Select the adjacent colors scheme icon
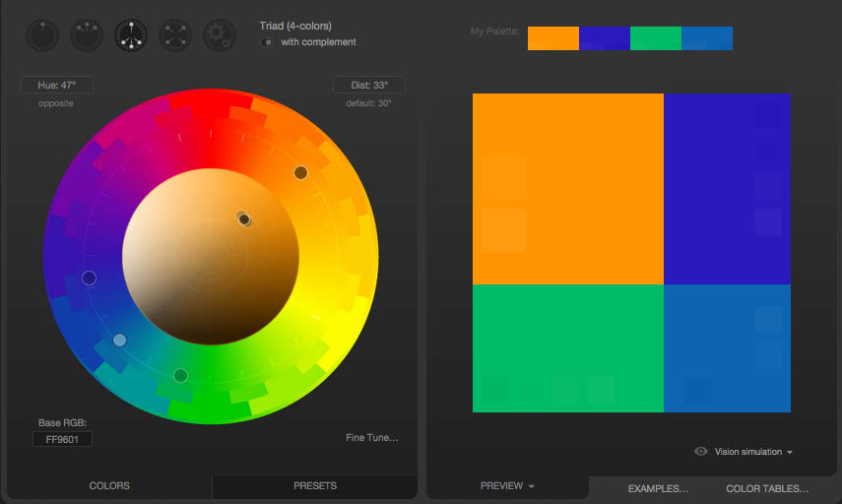This screenshot has width=842, height=504. [x=87, y=35]
